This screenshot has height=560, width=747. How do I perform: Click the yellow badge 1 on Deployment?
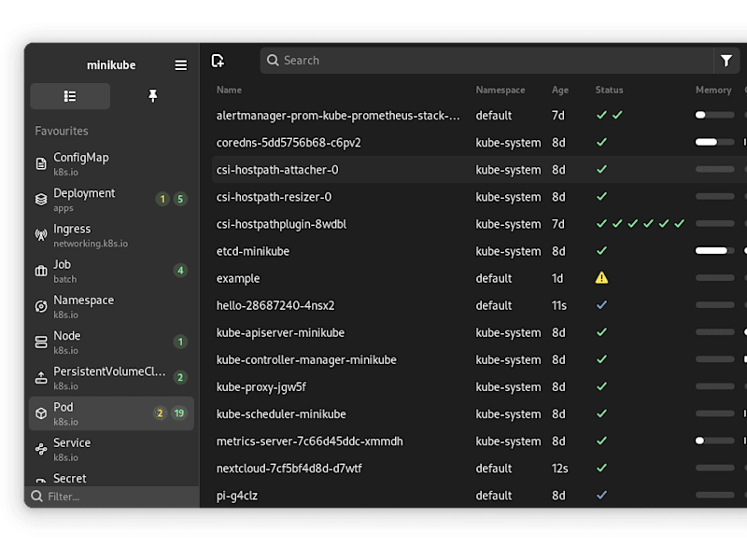pyautogui.click(x=162, y=199)
